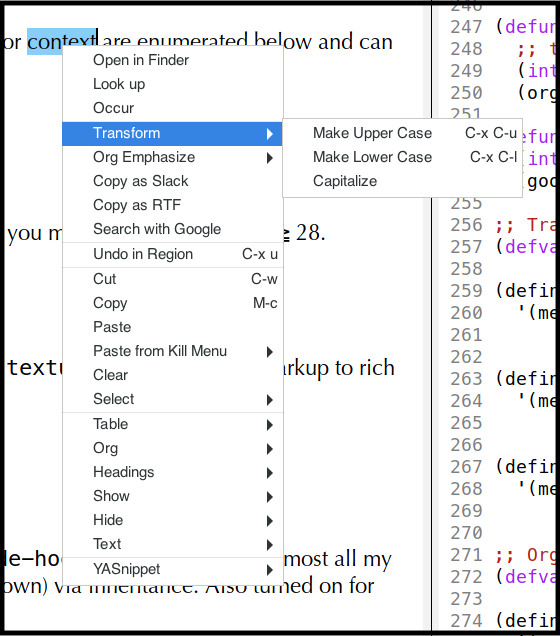560x636 pixels.
Task: Open the Select submenu entry
Action: (172, 399)
